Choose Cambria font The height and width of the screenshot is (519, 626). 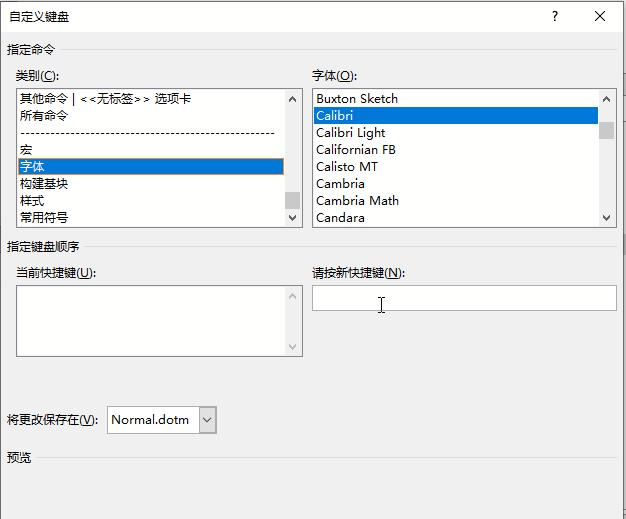pos(456,184)
